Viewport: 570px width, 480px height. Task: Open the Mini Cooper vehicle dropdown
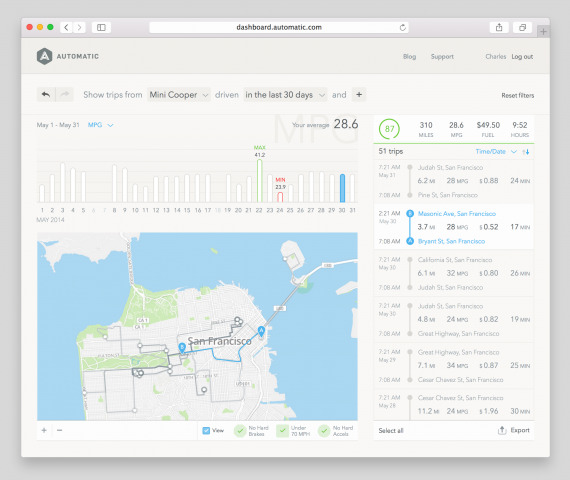(179, 95)
